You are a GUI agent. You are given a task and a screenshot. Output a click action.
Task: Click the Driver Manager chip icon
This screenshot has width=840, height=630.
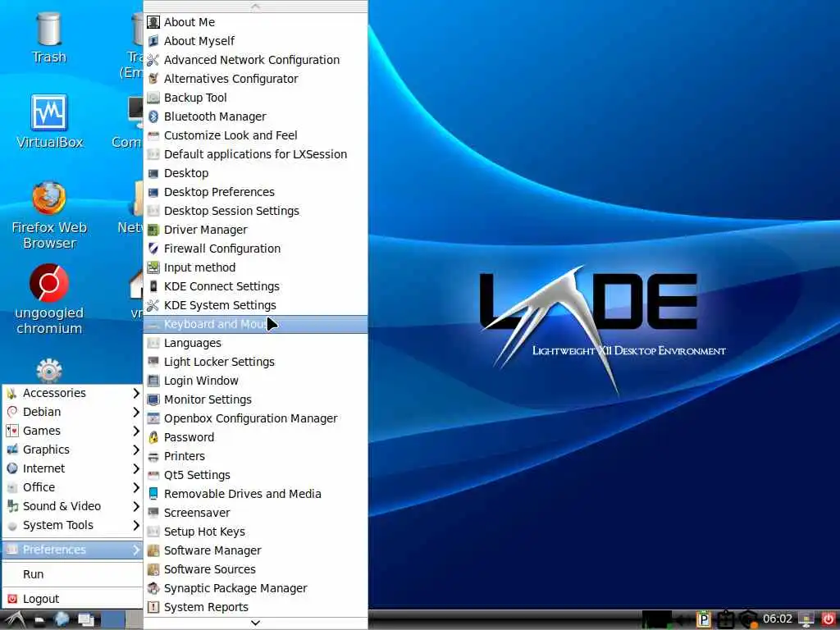tap(153, 230)
